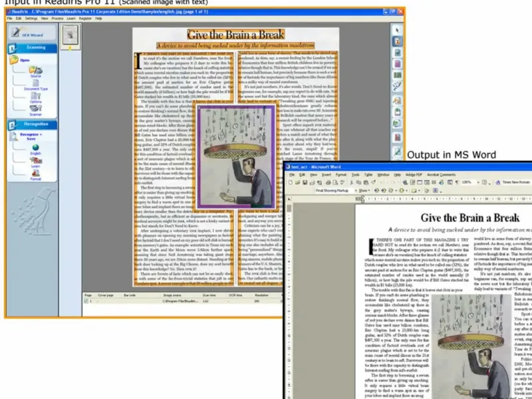
Task: Click the Word document heading text
Action: click(x=470, y=217)
